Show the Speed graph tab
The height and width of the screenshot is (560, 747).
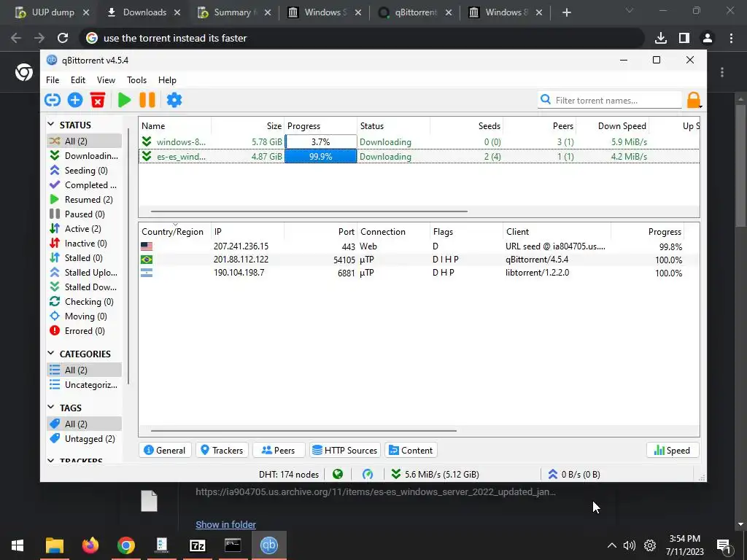(672, 450)
